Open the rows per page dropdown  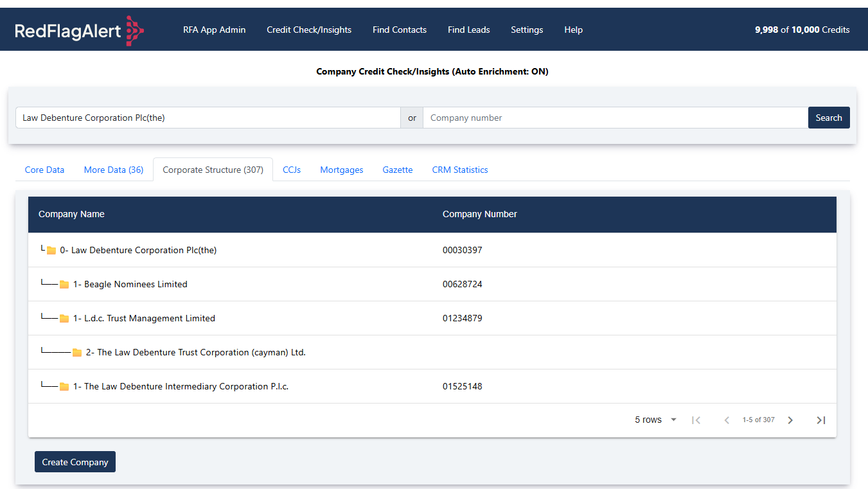[x=656, y=420]
